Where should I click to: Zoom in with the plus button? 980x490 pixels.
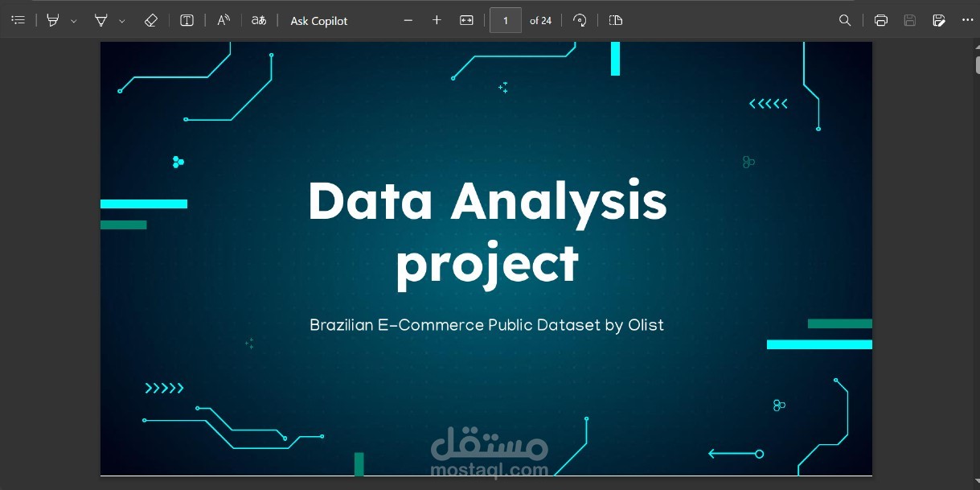pyautogui.click(x=437, y=20)
